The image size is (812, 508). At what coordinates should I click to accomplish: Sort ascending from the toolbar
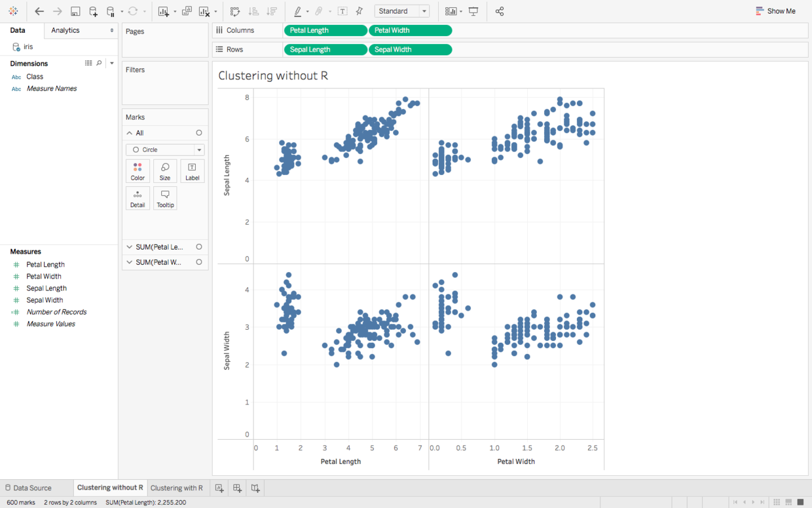coord(253,11)
